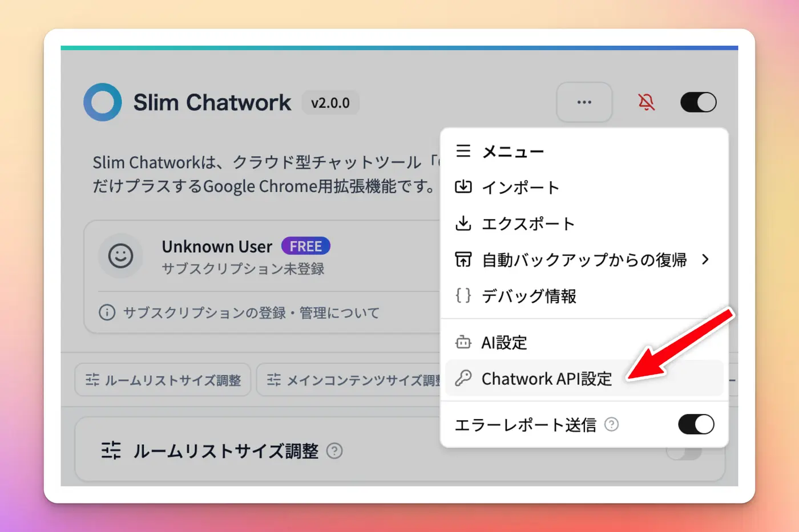Viewport: 799px width, 532px height.
Task: Expand the chevron next to 自動バックアップからの復帰
Action: point(706,259)
